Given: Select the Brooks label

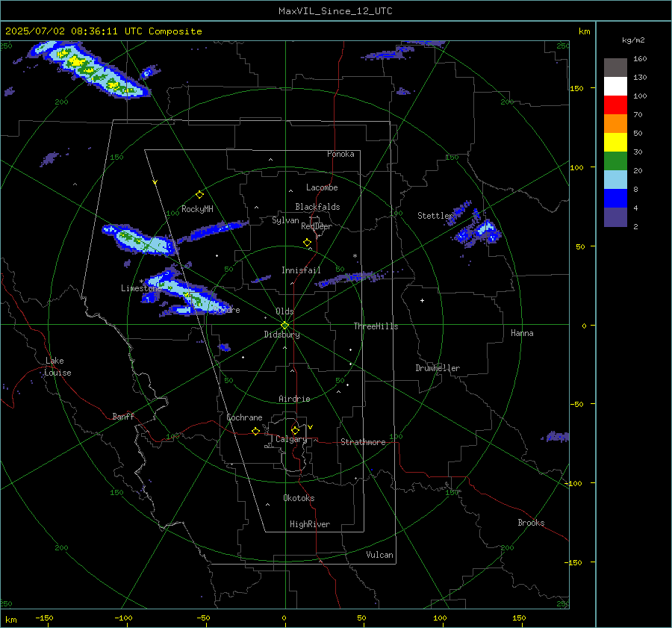Looking at the screenshot, I should (x=531, y=523).
